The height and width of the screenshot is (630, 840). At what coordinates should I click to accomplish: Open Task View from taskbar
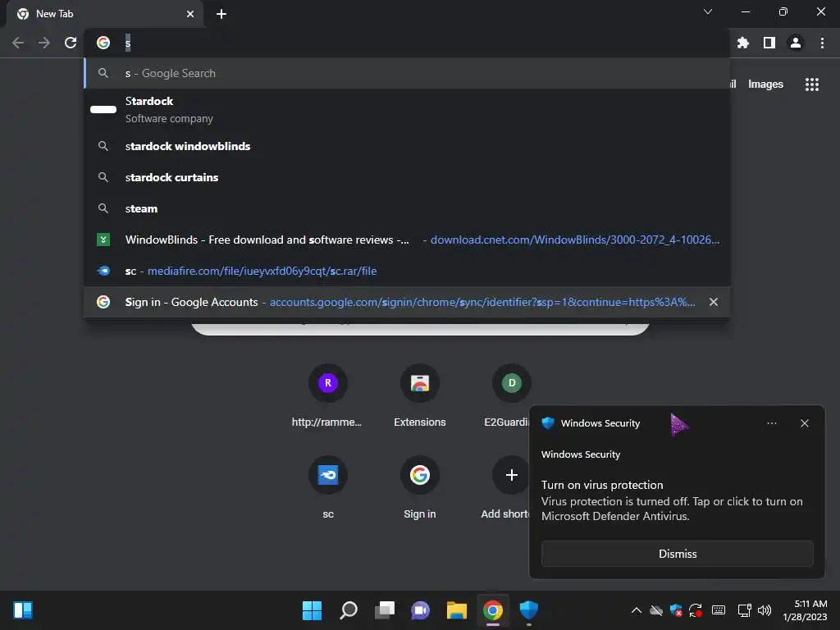385,610
